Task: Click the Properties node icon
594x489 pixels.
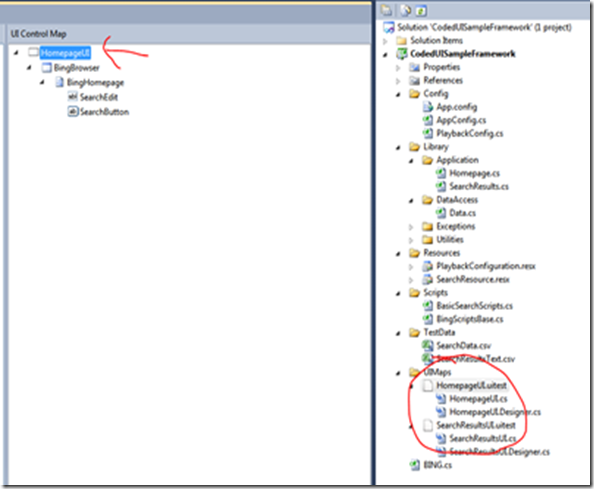Action: [414, 67]
